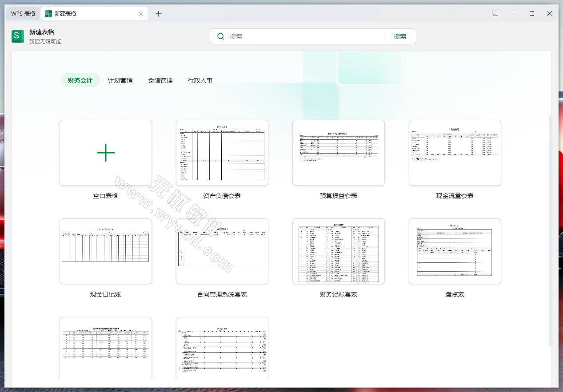
Task: Click the search magnifier icon
Action: [x=220, y=36]
